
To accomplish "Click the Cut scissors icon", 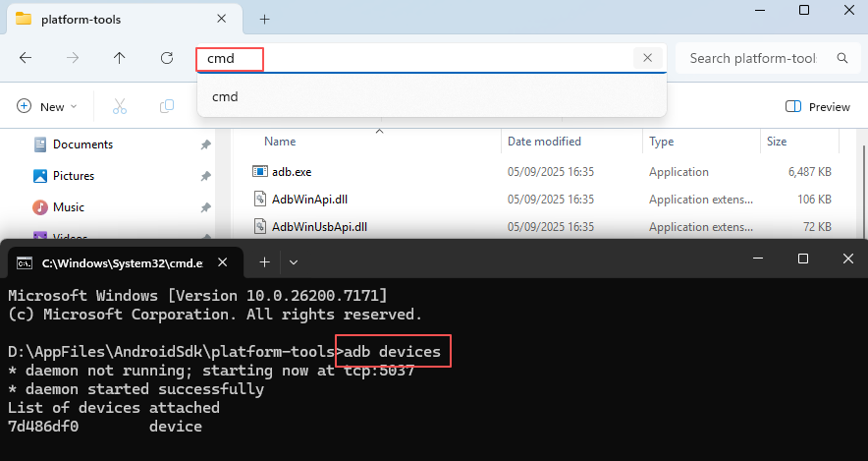I will coord(120,106).
